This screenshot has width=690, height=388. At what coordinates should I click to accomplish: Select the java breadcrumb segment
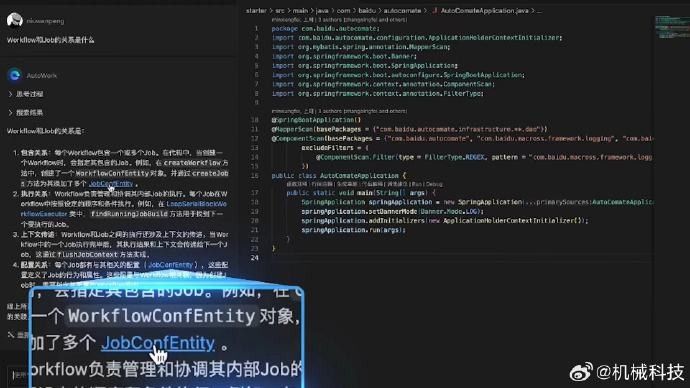click(x=322, y=11)
